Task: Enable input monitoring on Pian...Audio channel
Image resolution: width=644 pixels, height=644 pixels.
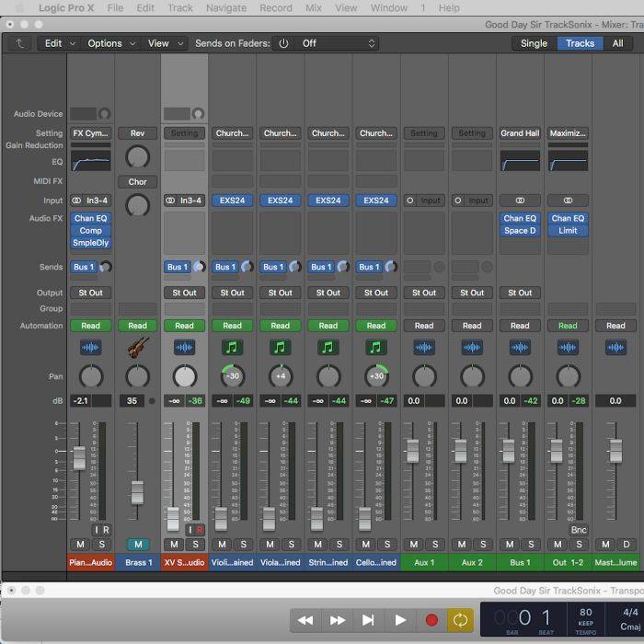Action: point(97,530)
